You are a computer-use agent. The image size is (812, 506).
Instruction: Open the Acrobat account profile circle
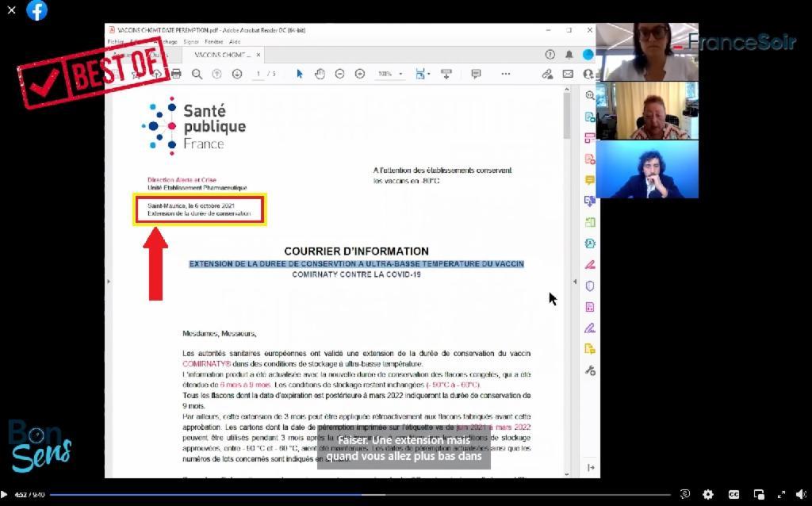coord(588,55)
